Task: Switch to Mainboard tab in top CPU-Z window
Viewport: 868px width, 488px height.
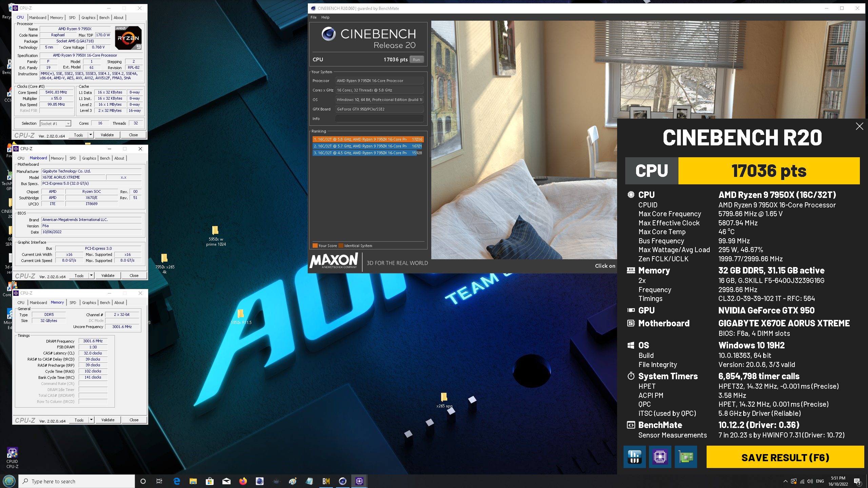Action: point(38,18)
